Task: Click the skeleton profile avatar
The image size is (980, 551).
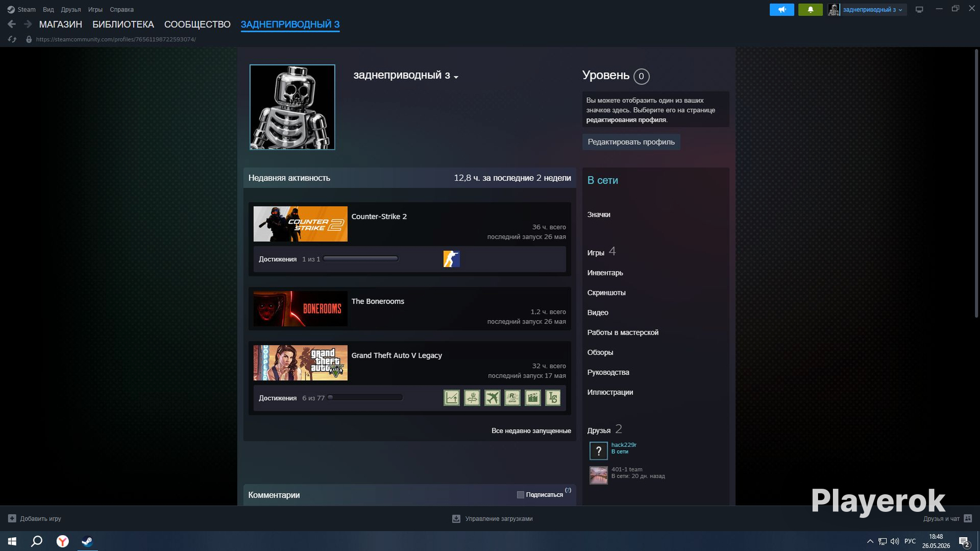Action: (293, 107)
